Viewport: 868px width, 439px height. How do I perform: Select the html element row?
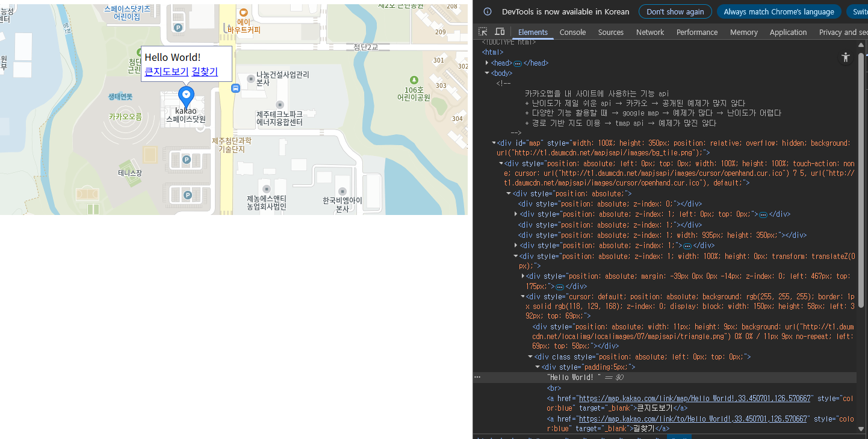click(493, 52)
